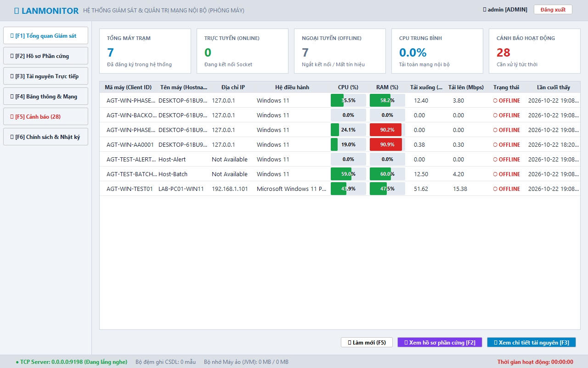This screenshot has height=368, width=588.
Task: Click the Trực tuyến (Online) summary card
Action: coord(243,51)
